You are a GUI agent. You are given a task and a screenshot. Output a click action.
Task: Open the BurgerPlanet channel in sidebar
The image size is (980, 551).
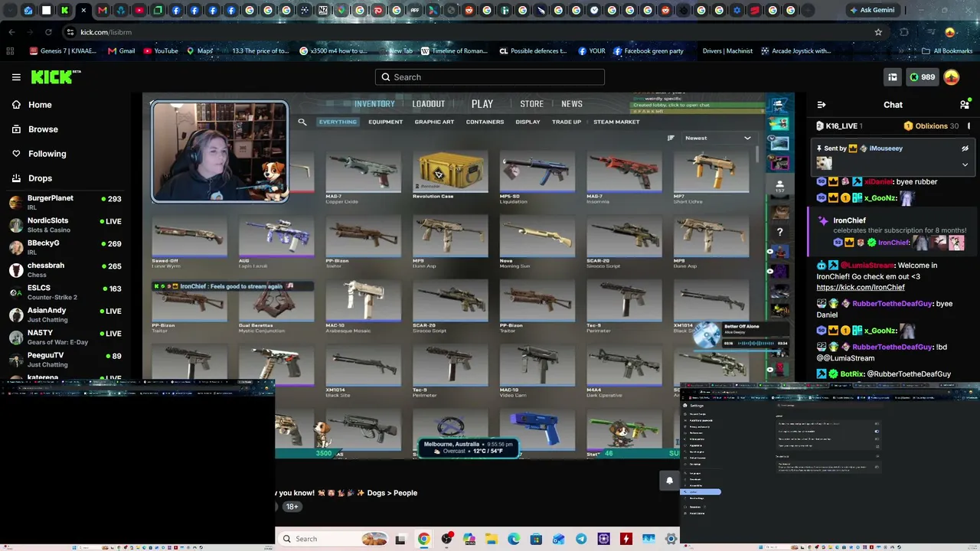coord(66,203)
